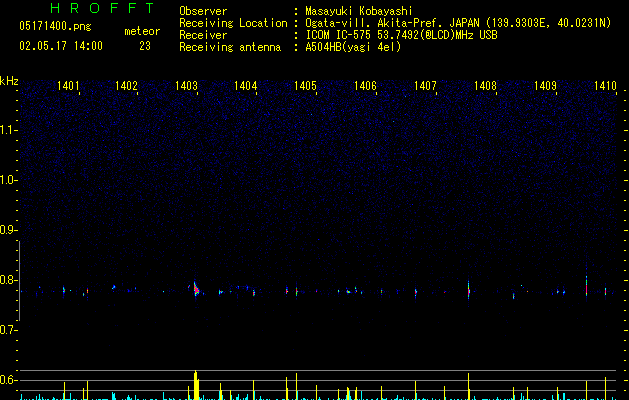Click the 1405 time axis marker
Viewport: 629px width, 400px height.
pyautogui.click(x=306, y=86)
